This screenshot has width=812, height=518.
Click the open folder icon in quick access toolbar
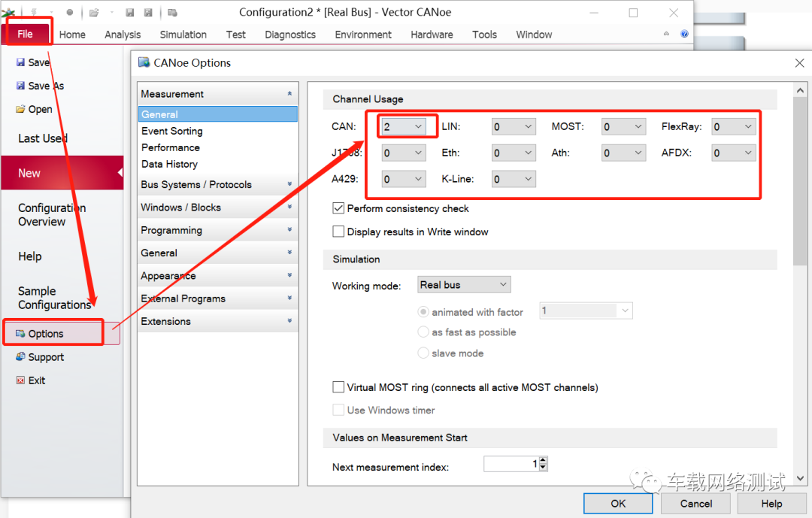tap(94, 13)
